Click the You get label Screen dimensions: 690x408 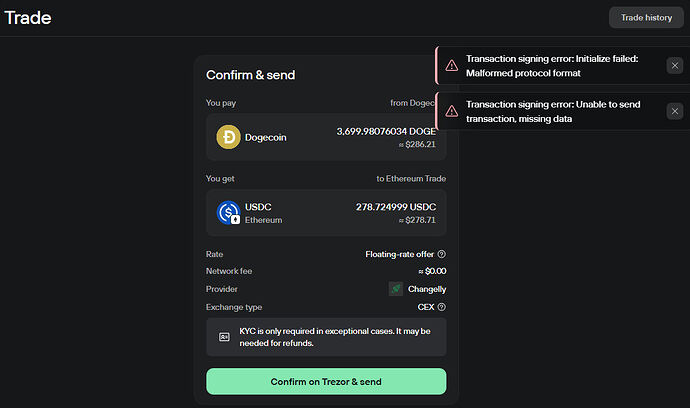[x=220, y=179]
